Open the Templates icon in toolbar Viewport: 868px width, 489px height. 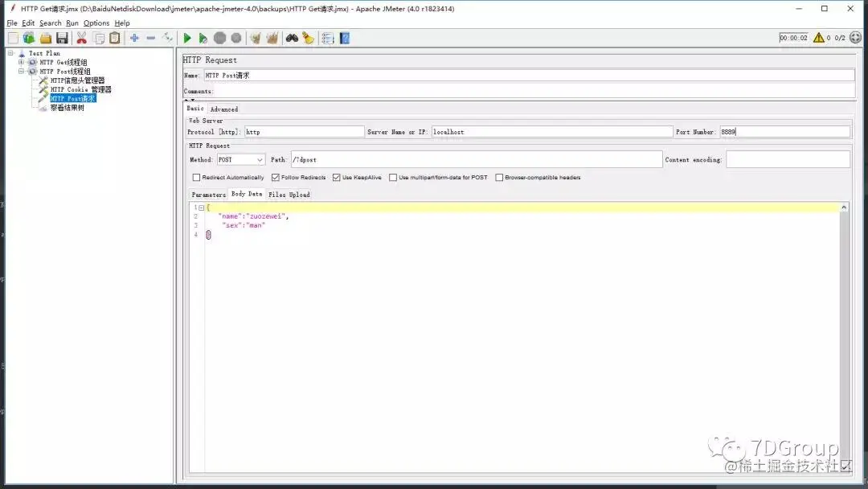click(x=29, y=39)
